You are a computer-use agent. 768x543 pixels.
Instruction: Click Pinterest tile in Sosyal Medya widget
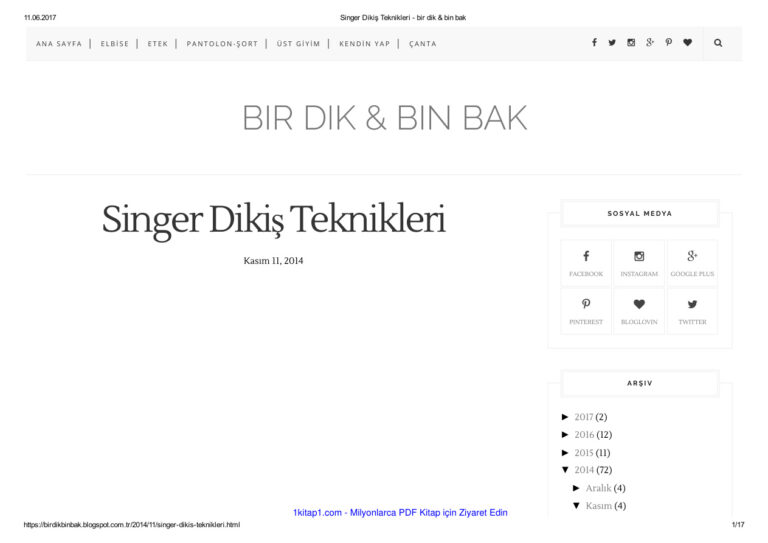586,311
